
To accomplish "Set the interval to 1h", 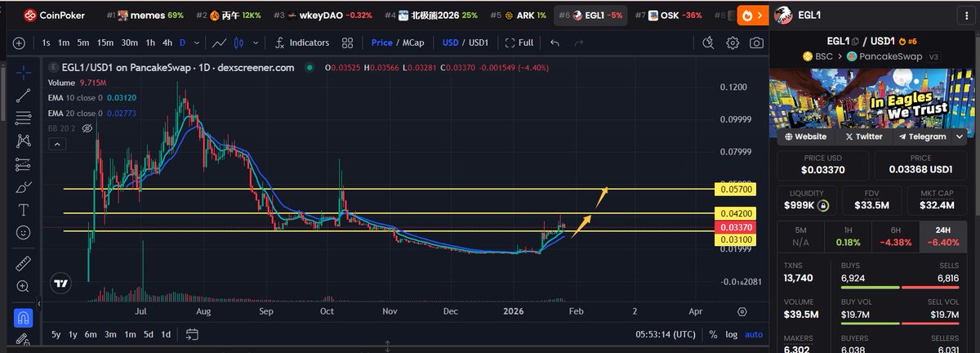I will pyautogui.click(x=150, y=42).
